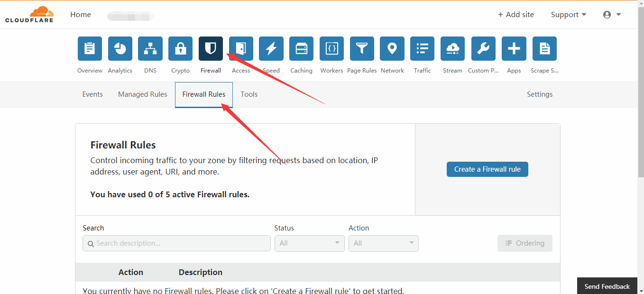Screen dimensions: 644x294
Task: Switch to the Tools tab
Action: (x=249, y=94)
